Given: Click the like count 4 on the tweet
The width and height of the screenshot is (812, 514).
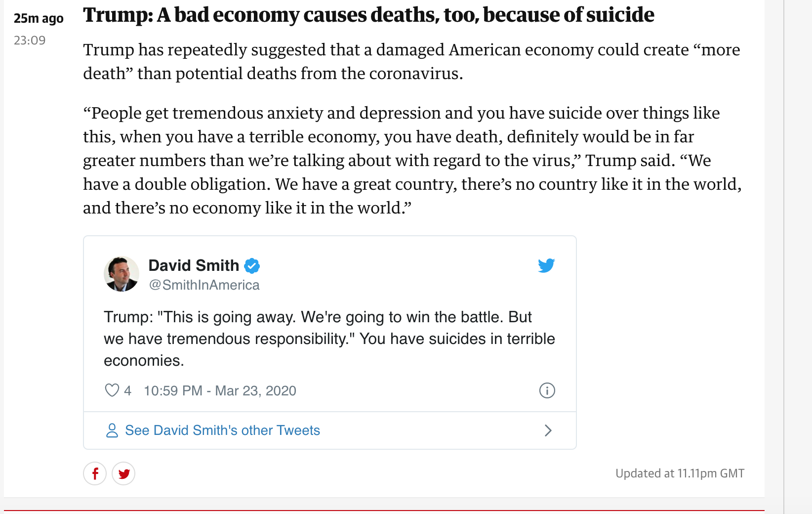Looking at the screenshot, I should pyautogui.click(x=127, y=390).
